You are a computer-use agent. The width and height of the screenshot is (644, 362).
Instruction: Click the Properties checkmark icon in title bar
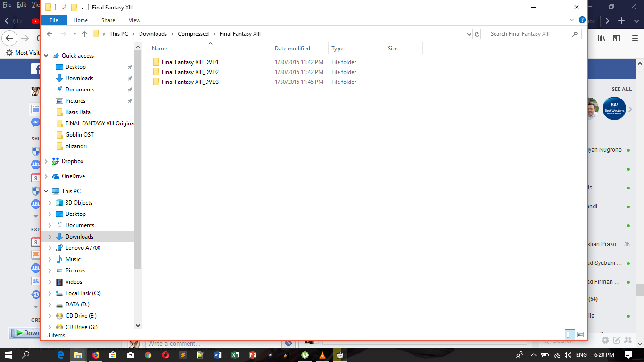tap(64, 8)
